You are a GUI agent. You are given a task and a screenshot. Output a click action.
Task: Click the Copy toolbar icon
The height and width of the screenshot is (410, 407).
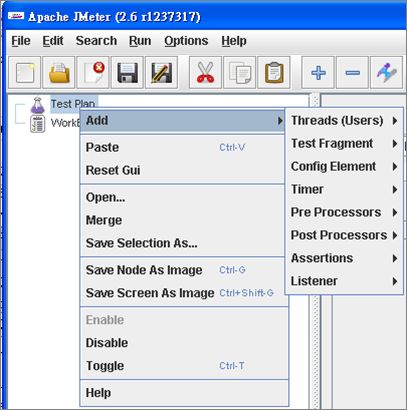click(240, 72)
